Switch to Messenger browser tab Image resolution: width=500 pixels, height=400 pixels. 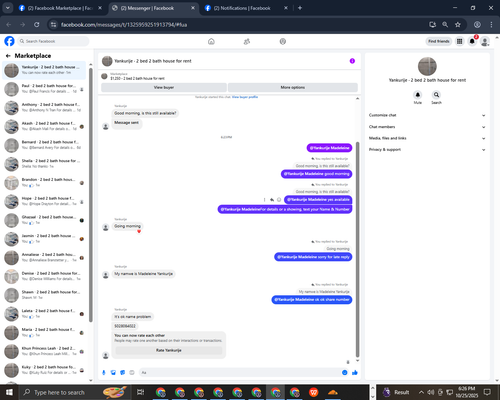pyautogui.click(x=153, y=8)
